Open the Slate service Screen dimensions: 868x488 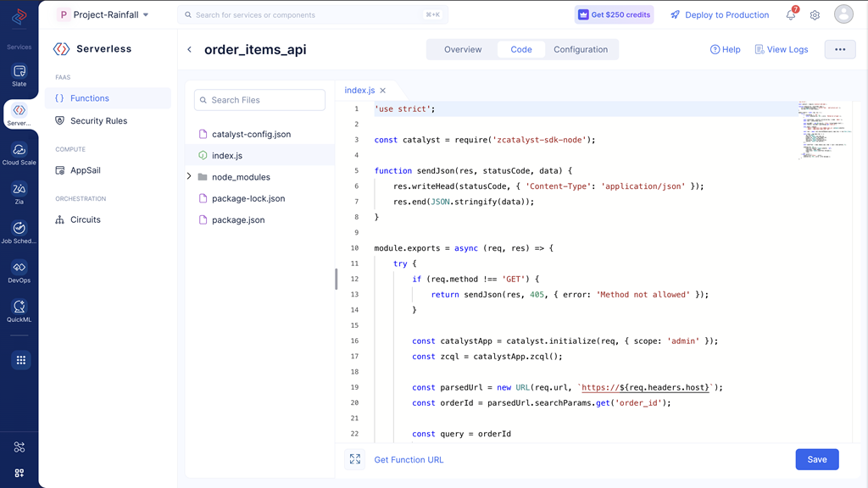pyautogui.click(x=19, y=75)
